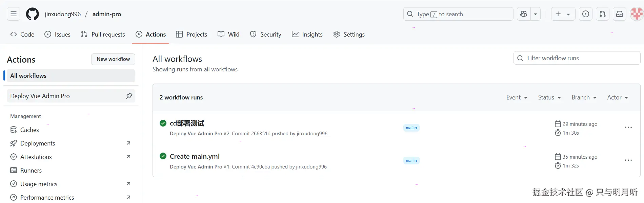Open the hamburger navigation menu
The image size is (644, 203).
[14, 14]
